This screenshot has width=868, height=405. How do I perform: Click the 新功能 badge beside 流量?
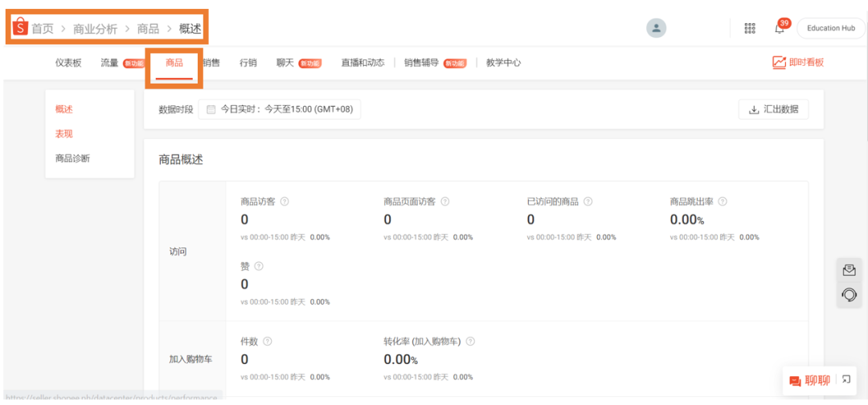133,63
